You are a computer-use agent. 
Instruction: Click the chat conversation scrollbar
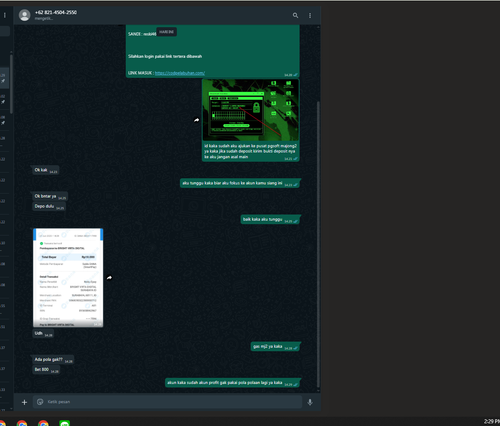click(x=318, y=243)
